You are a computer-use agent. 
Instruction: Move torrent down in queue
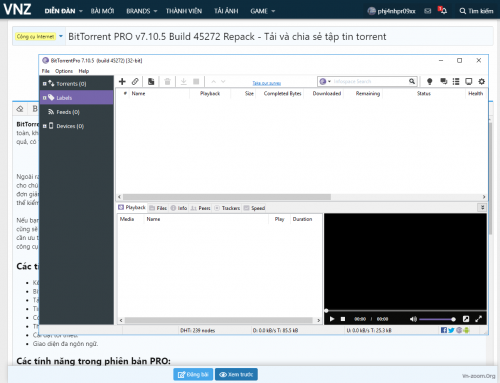[x=223, y=81]
